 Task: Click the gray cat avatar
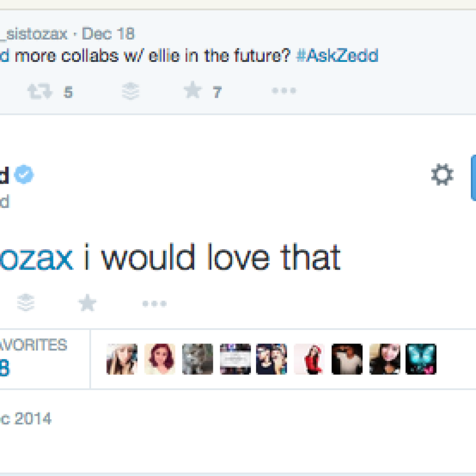coord(198,359)
